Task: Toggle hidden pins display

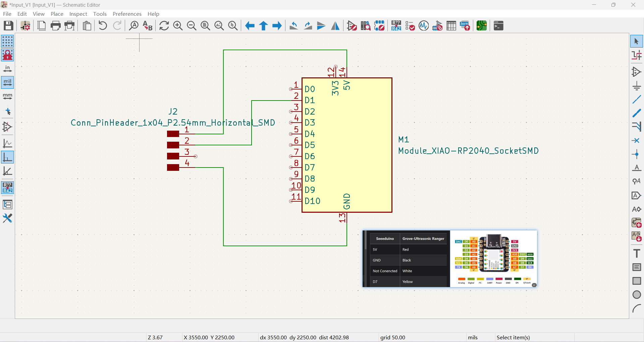Action: [7, 127]
